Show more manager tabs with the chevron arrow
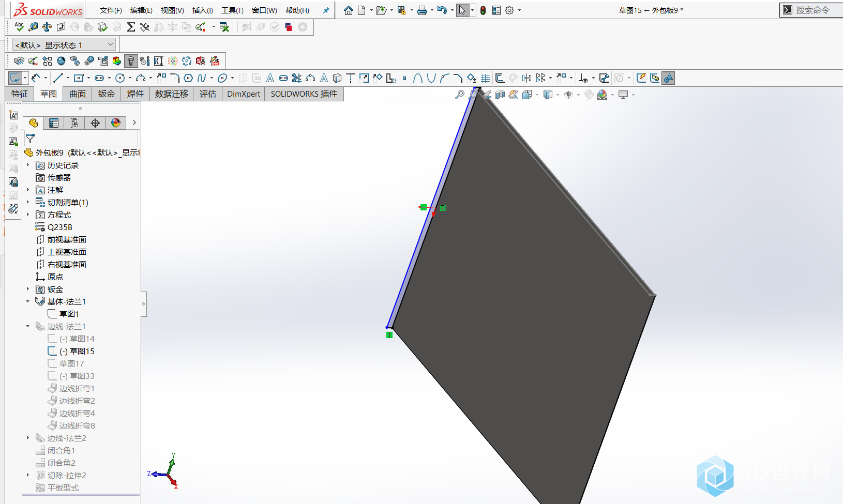 134,123
